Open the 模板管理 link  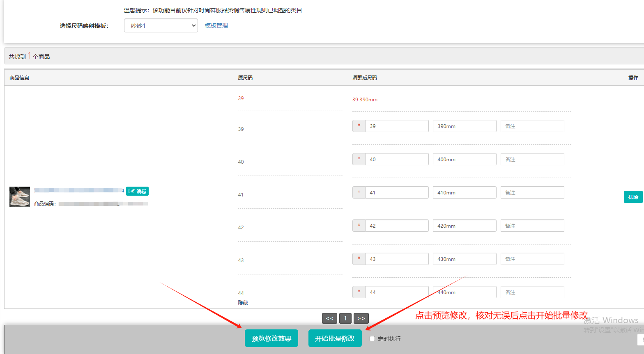click(x=216, y=25)
